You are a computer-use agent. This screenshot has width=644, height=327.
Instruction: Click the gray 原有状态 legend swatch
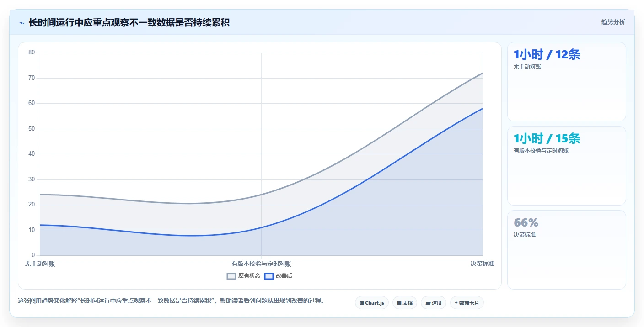[x=231, y=276]
